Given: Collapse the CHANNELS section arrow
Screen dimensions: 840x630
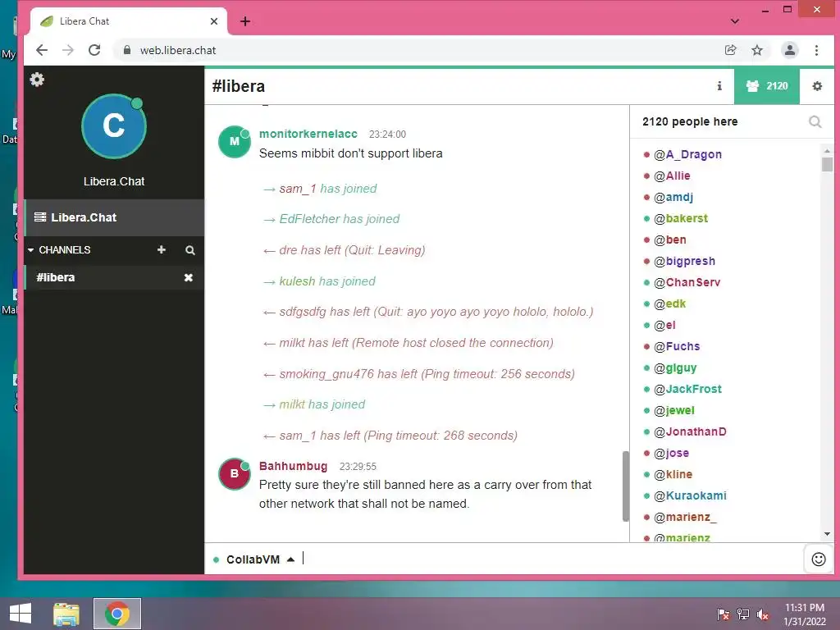Looking at the screenshot, I should pos(31,250).
